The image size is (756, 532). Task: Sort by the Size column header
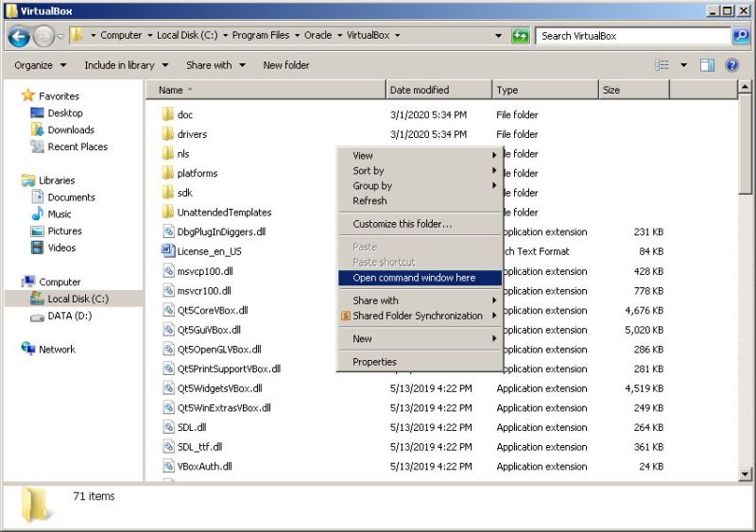(634, 90)
